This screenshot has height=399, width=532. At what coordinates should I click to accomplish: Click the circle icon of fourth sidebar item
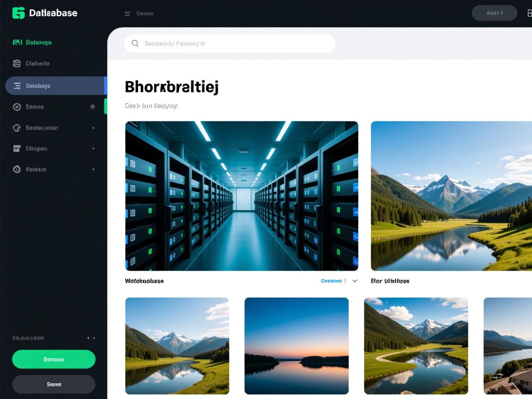click(x=17, y=107)
